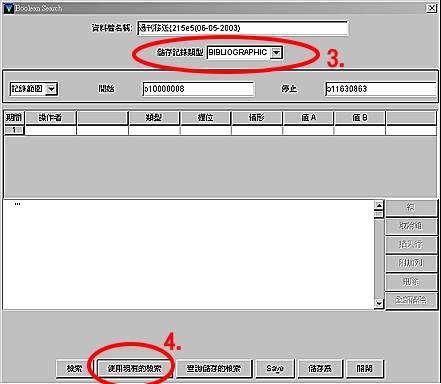The image size is (441, 384).
Task: Click the 刪除 delete button
Action: [x=411, y=282]
